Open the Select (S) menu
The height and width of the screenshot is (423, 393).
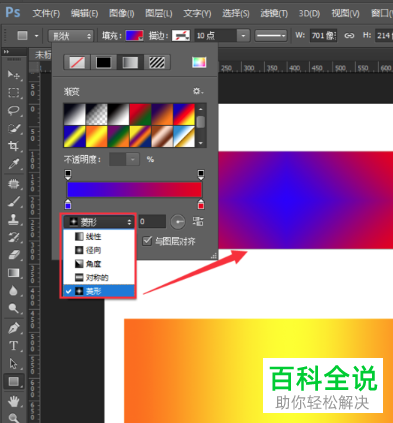pos(236,13)
